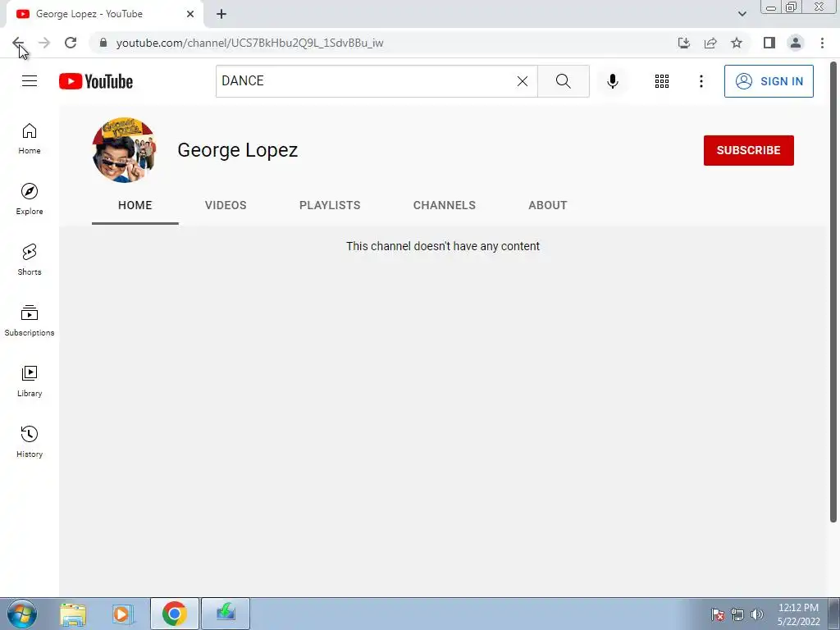Open History in the sidebar
840x630 pixels.
pyautogui.click(x=30, y=441)
